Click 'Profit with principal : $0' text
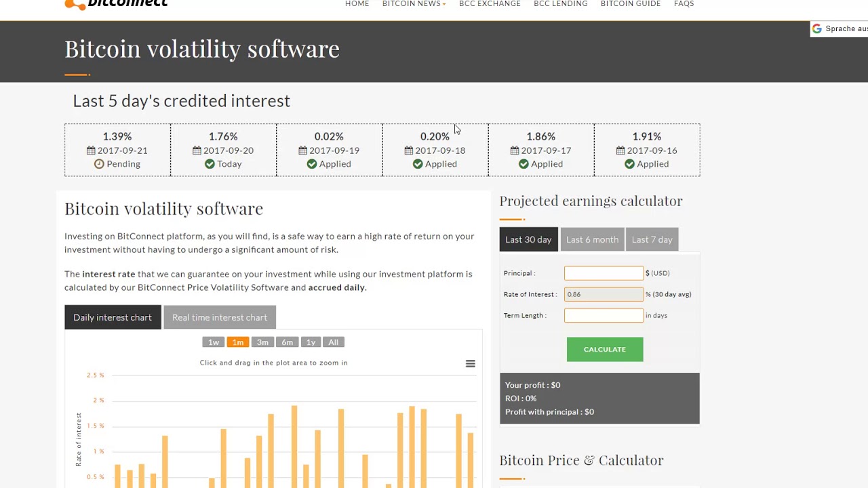Image resolution: width=868 pixels, height=488 pixels. (x=549, y=412)
